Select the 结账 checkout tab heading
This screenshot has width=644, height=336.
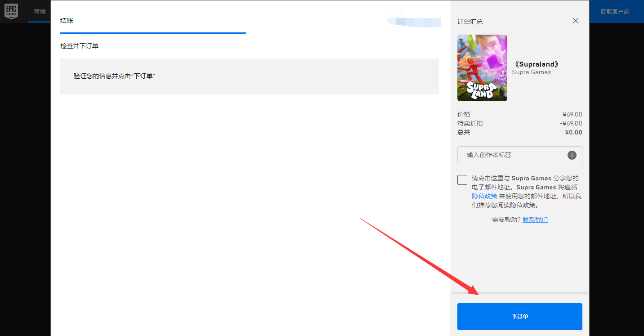[67, 21]
